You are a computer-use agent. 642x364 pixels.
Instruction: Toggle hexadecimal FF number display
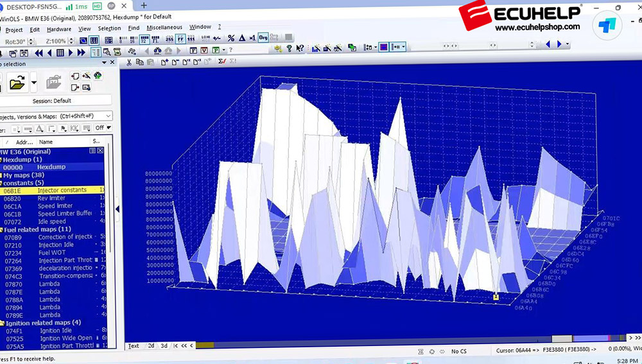tap(180, 39)
